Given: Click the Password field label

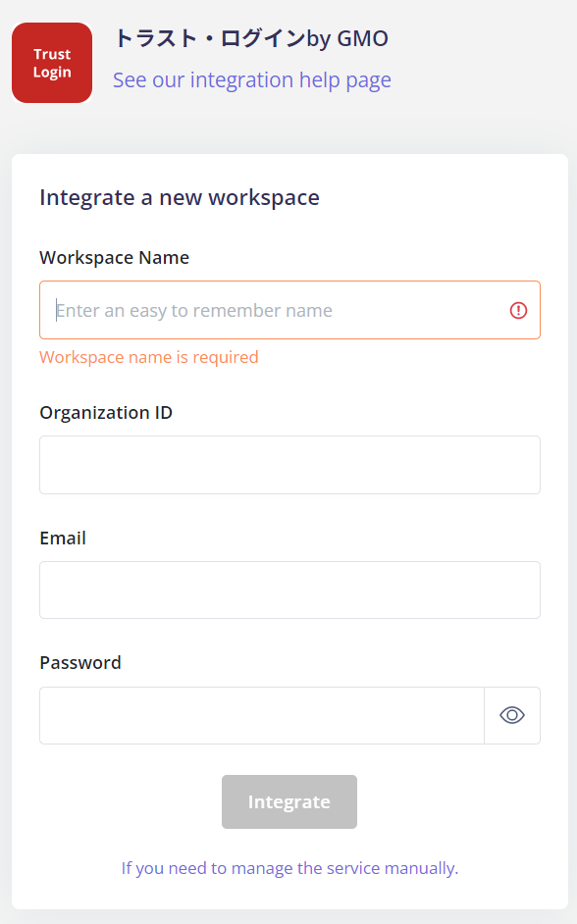Looking at the screenshot, I should 80,663.
